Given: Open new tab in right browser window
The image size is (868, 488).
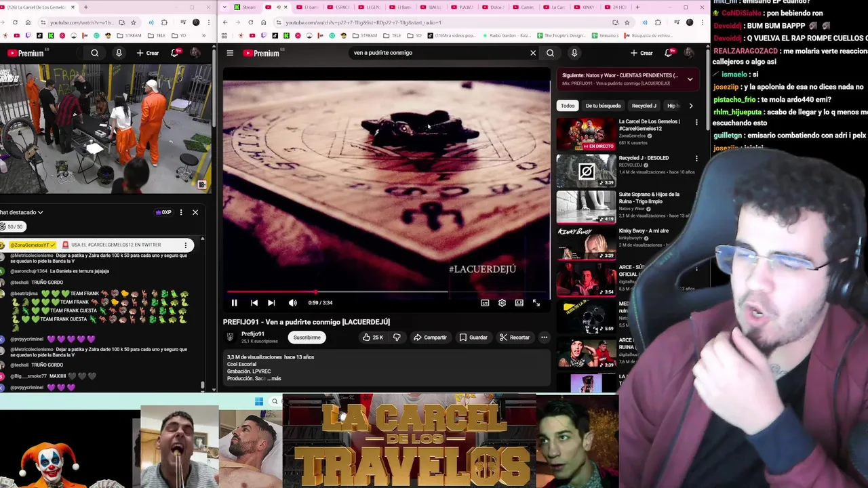Looking at the screenshot, I should [637, 7].
